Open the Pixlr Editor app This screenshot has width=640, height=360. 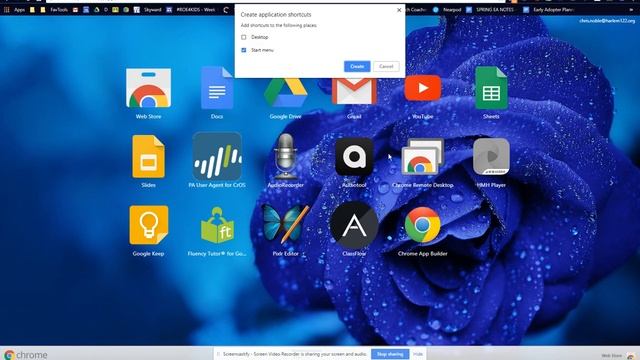[x=285, y=225]
